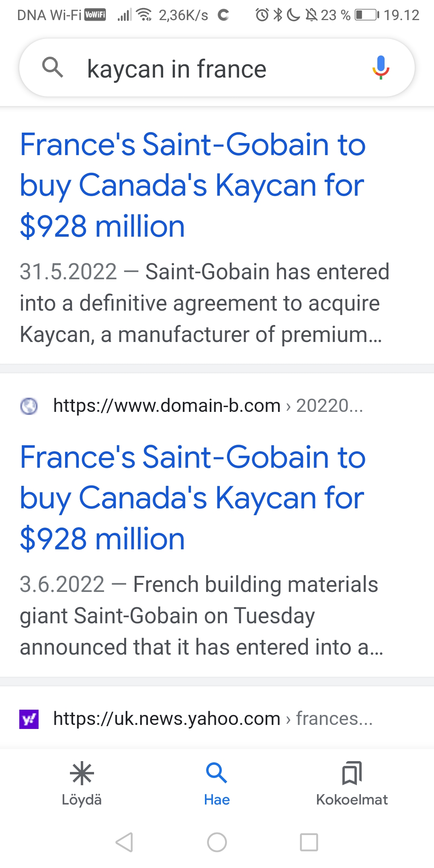Open the domain-b.com Saint-Gobain headline link

pyautogui.click(x=193, y=497)
